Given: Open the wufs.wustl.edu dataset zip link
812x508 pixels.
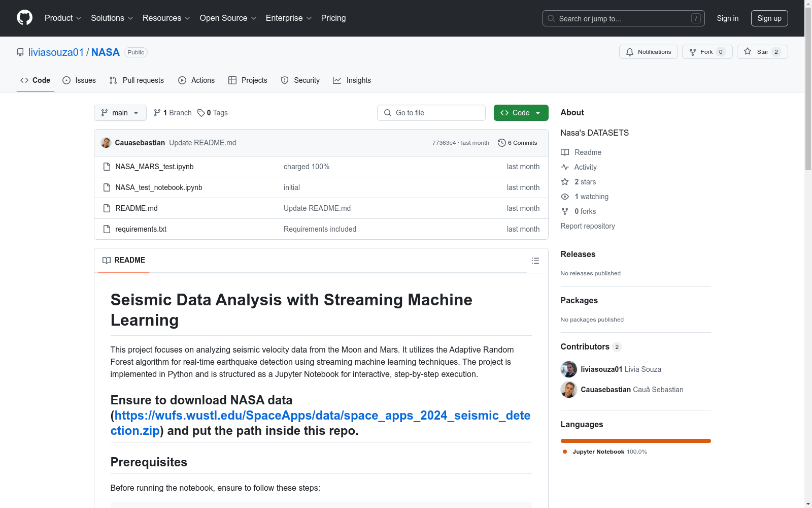Looking at the screenshot, I should coord(320,423).
